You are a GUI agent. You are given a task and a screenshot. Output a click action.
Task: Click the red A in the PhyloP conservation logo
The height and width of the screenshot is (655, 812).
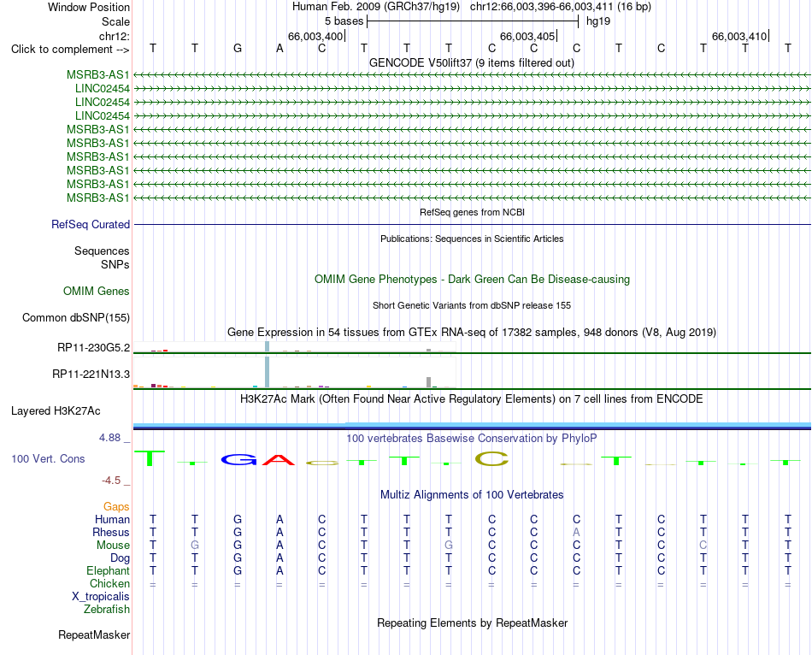point(279,459)
